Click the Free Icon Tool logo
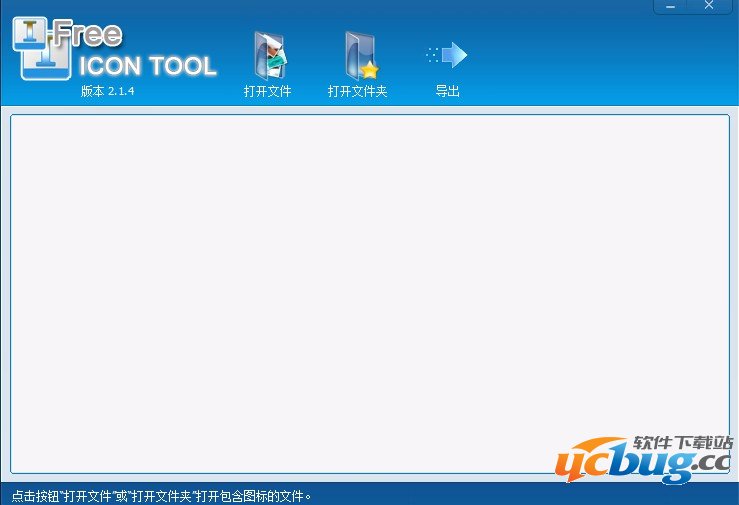 tap(114, 49)
